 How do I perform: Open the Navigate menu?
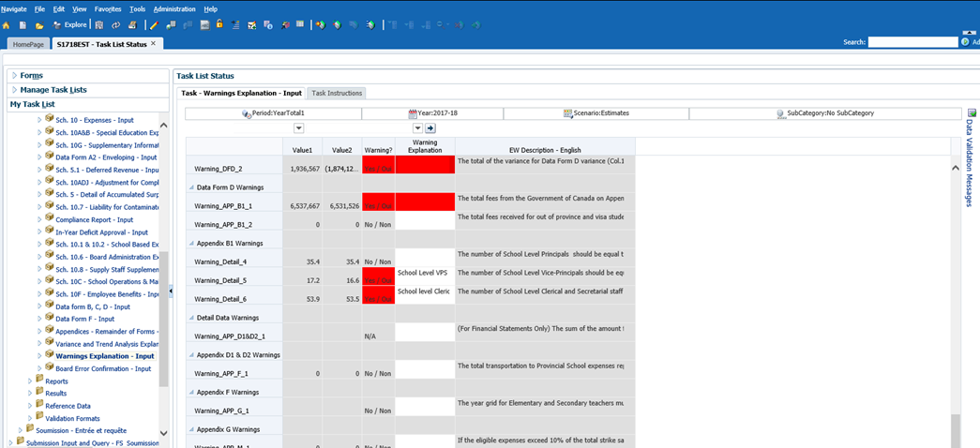(13, 9)
